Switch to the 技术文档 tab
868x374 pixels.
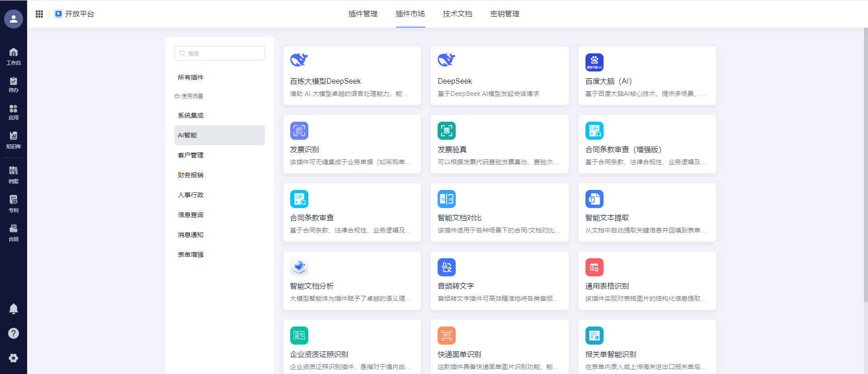point(457,14)
